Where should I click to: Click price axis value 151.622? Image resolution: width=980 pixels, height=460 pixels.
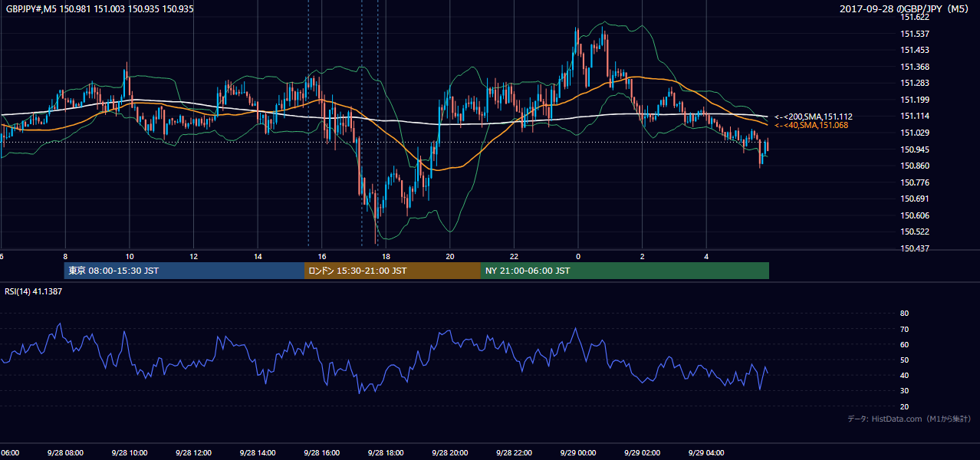[914, 17]
